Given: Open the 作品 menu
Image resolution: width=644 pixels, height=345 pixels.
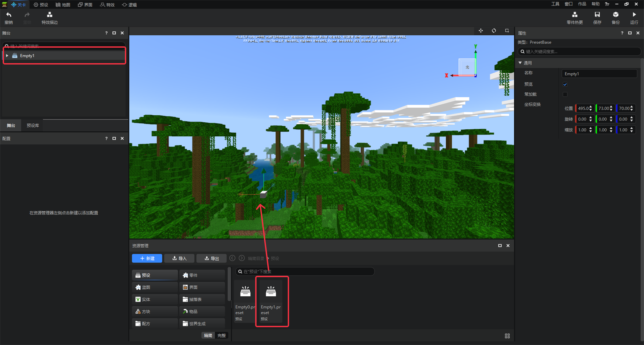Looking at the screenshot, I should pyautogui.click(x=582, y=4).
